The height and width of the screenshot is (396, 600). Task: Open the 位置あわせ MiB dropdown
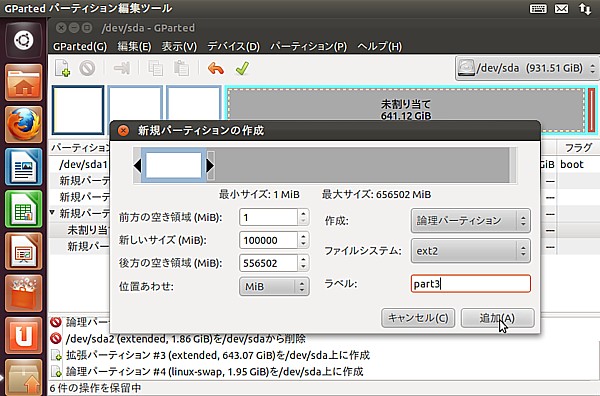click(274, 287)
